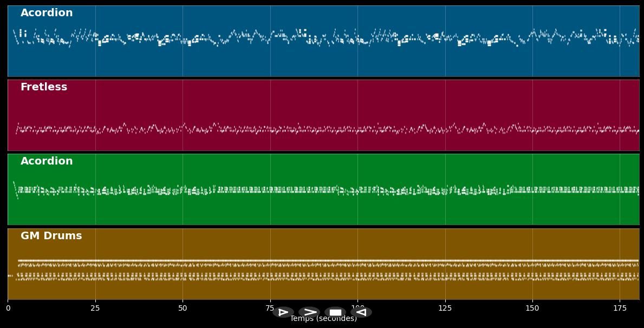Click the 25 second tick label

[95, 309]
